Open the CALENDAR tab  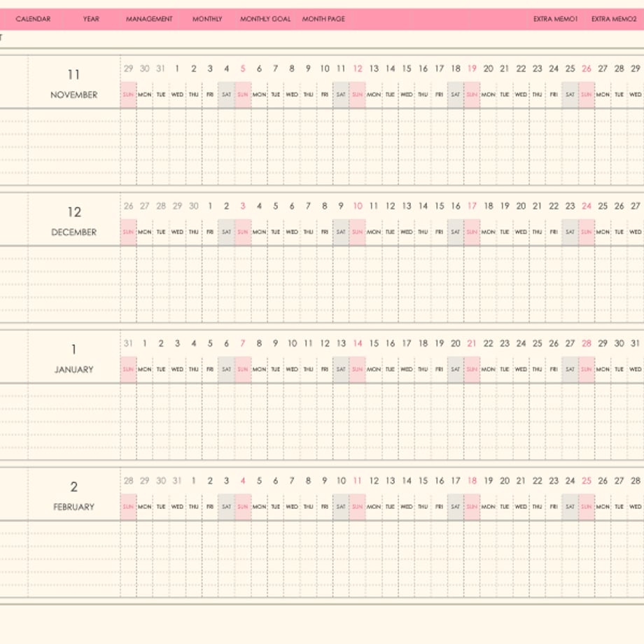33,19
